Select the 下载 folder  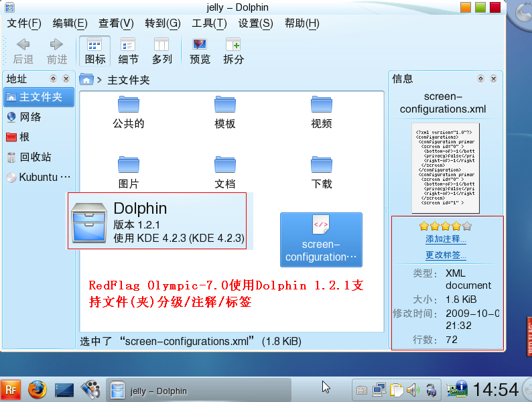[322, 173]
